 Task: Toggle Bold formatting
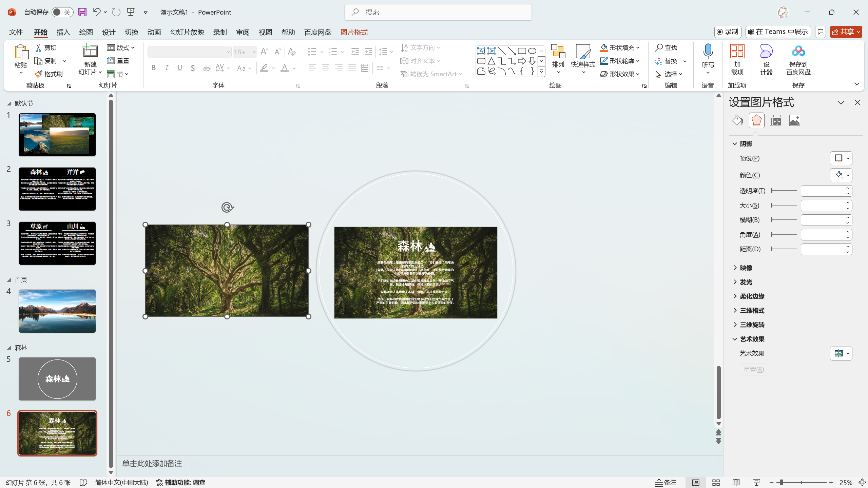tap(154, 68)
